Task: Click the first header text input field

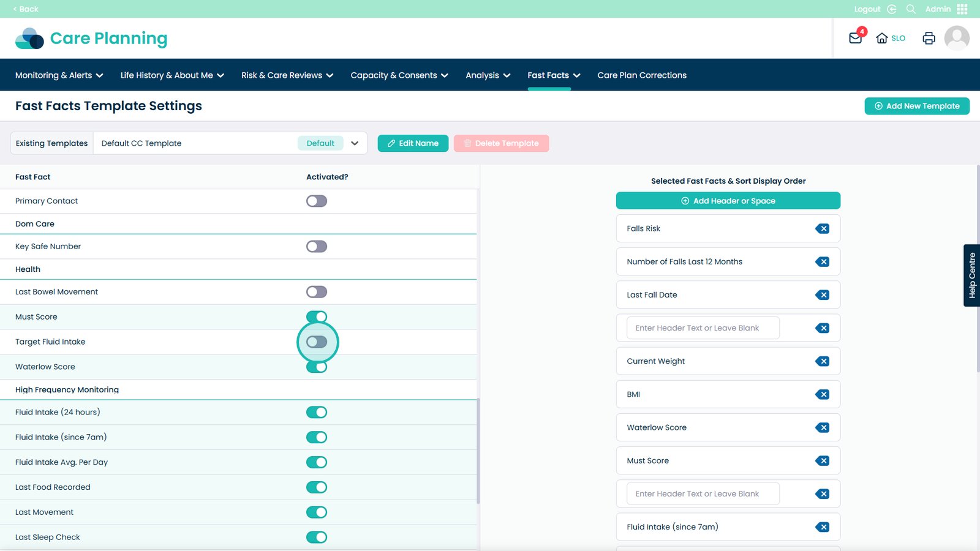Action: [703, 328]
